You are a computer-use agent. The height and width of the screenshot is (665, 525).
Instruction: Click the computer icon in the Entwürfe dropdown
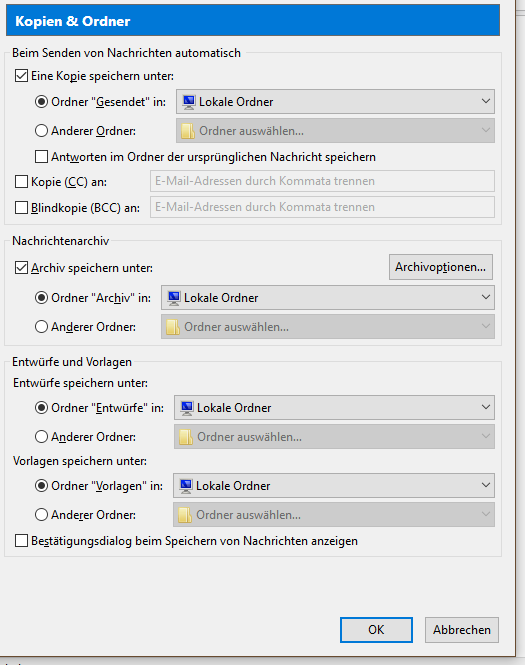(187, 408)
